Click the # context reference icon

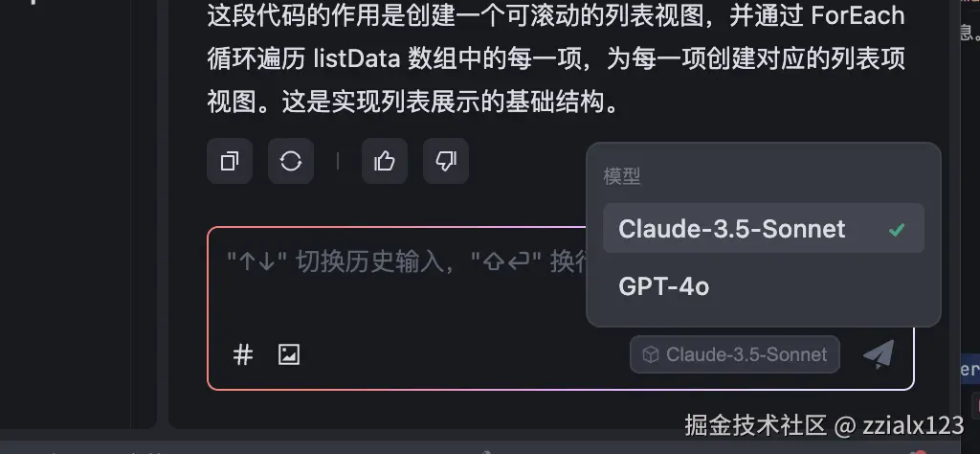click(242, 354)
